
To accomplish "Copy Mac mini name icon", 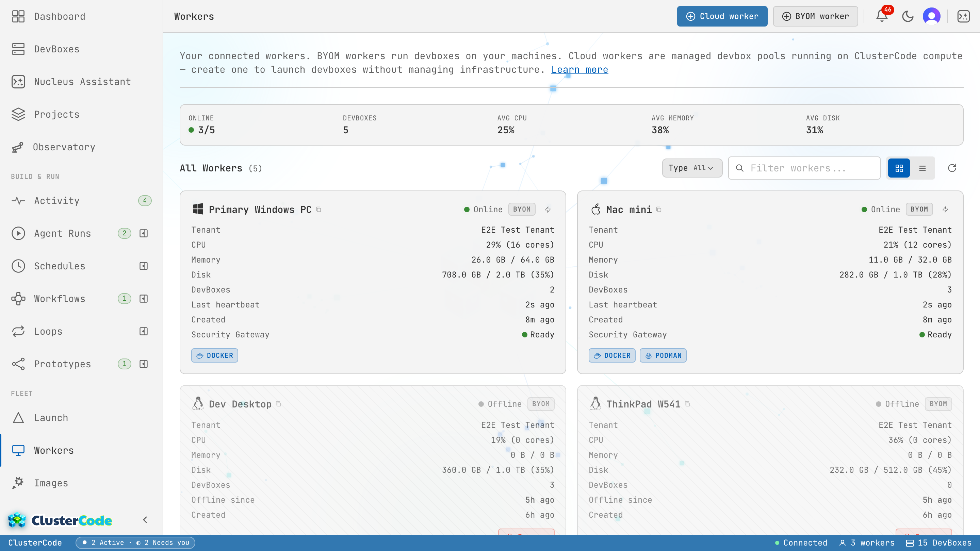I will tap(659, 210).
